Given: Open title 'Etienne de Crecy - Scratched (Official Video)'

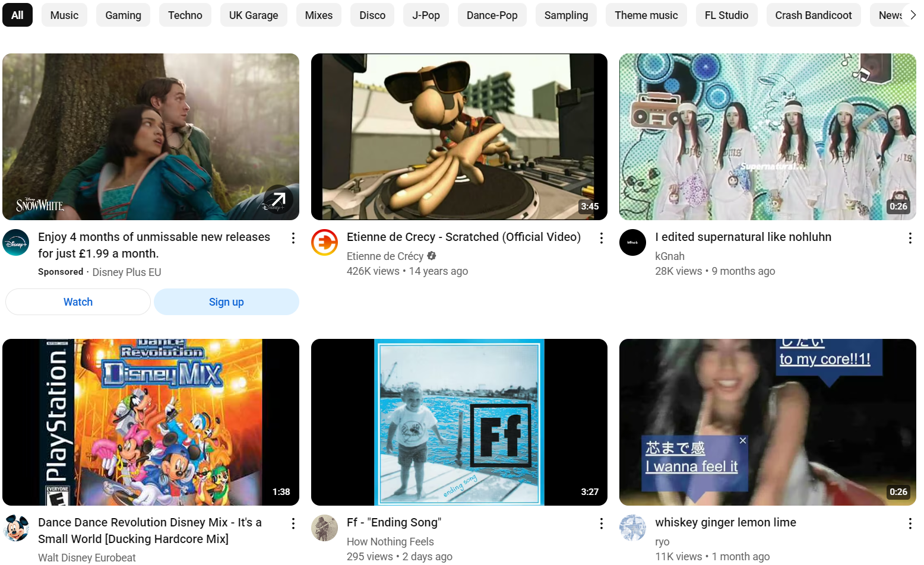Looking at the screenshot, I should click(x=464, y=237).
